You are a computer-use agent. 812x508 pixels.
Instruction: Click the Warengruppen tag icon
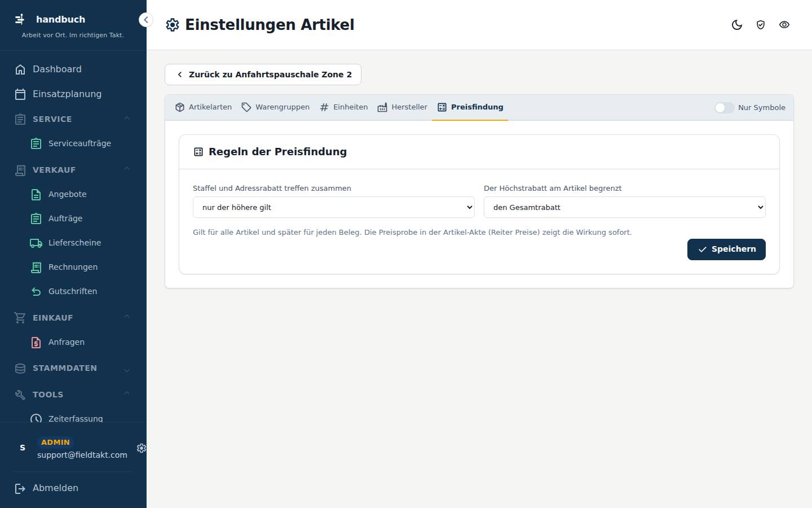tap(246, 107)
